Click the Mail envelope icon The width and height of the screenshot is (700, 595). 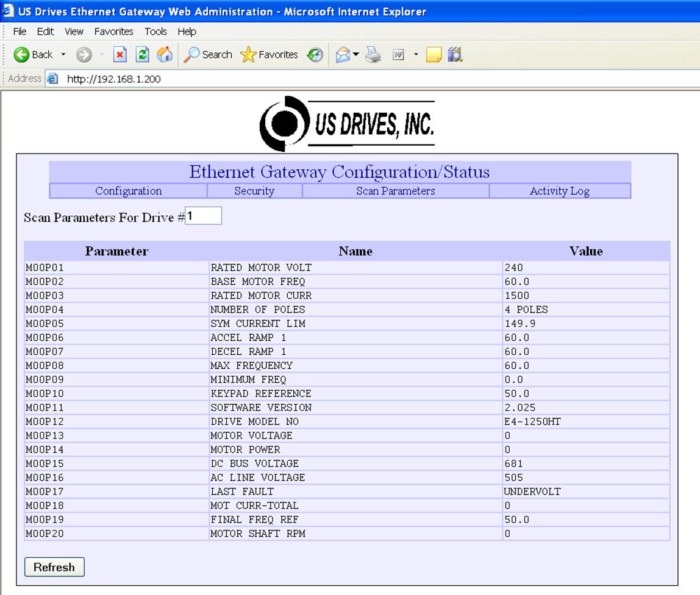pos(343,55)
